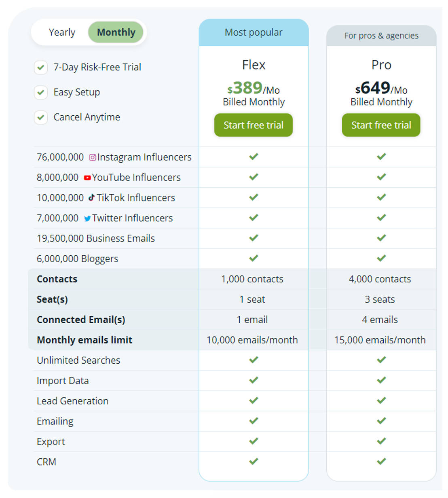Click the Pro checkmark for CRM row
The width and height of the screenshot is (448, 498).
pyautogui.click(x=381, y=461)
